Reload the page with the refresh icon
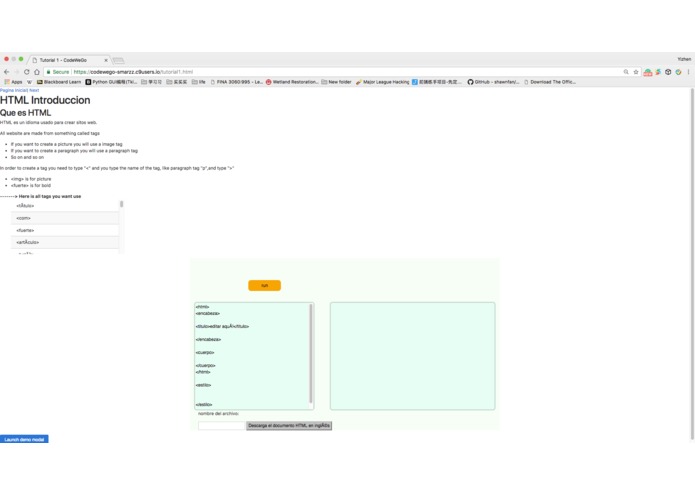695x494 pixels. 27,72
